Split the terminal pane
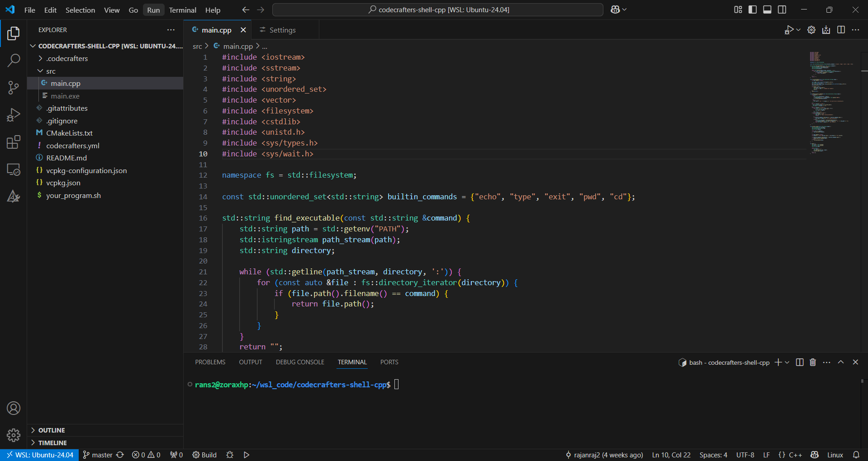This screenshot has height=461, width=868. point(800,362)
